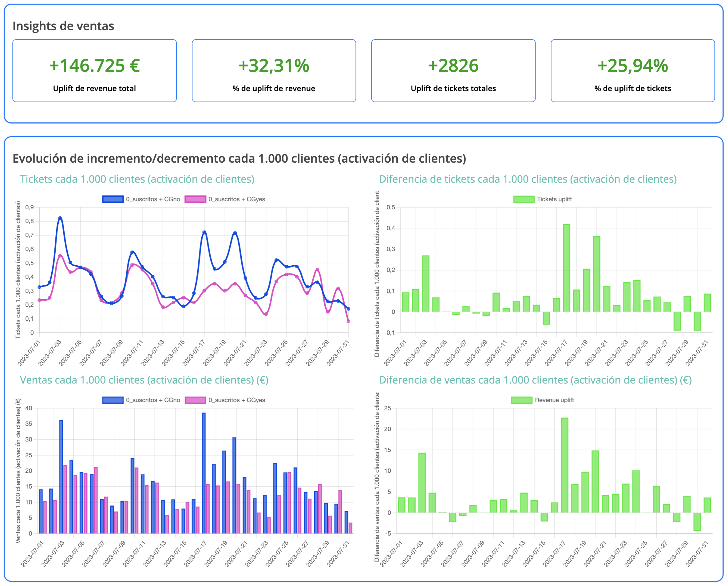Click the Insights de ventas heading

click(x=63, y=26)
